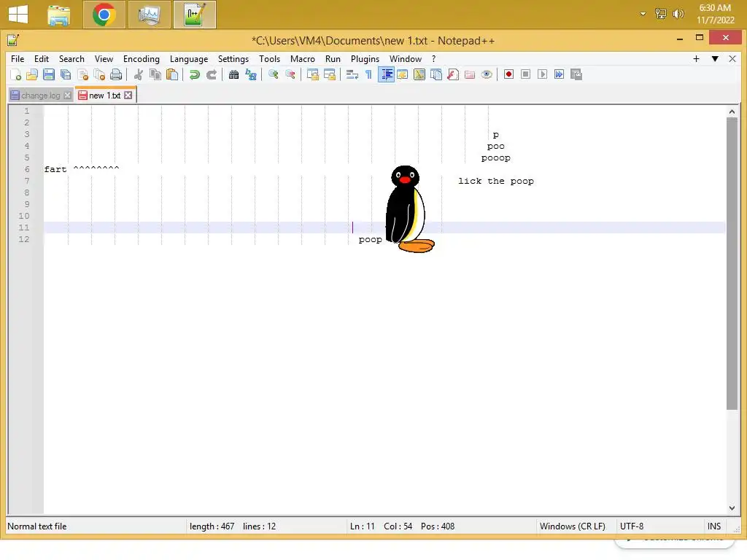Click the Copy toolbar icon
Viewport: 747px width, 560px height.
155,75
